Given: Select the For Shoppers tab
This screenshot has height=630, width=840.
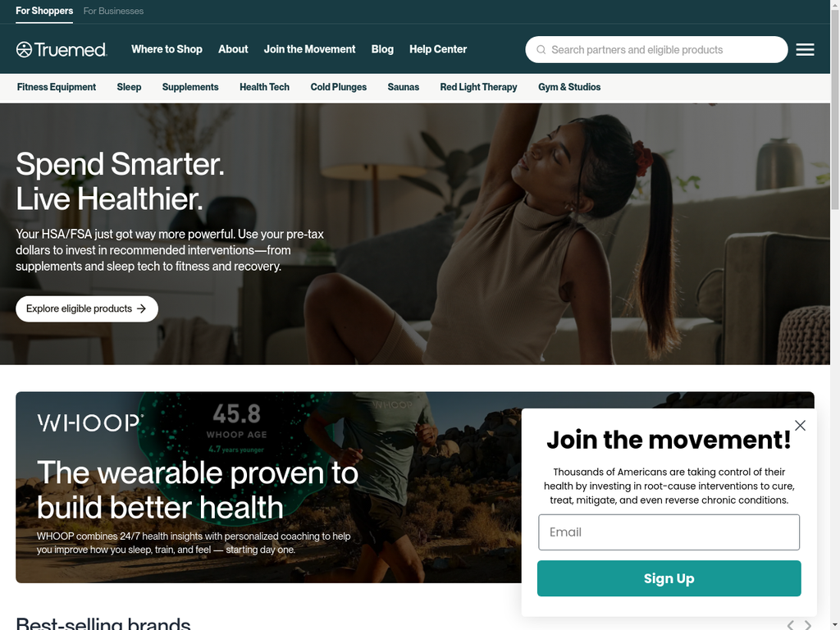Looking at the screenshot, I should [44, 11].
